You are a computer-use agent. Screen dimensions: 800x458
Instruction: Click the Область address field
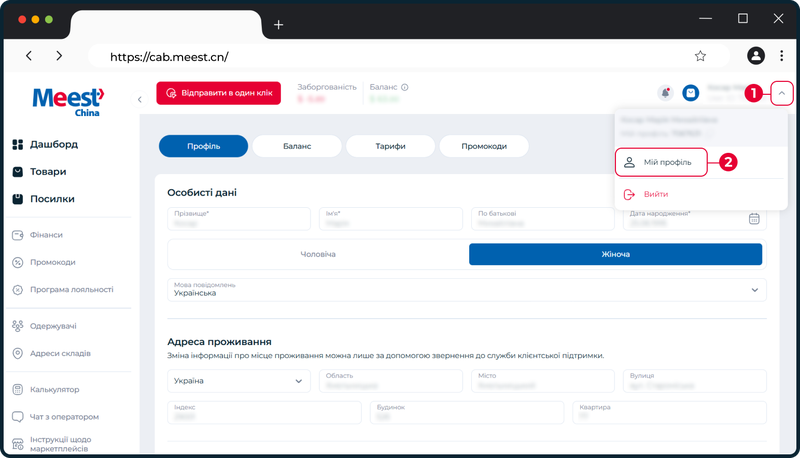(391, 381)
